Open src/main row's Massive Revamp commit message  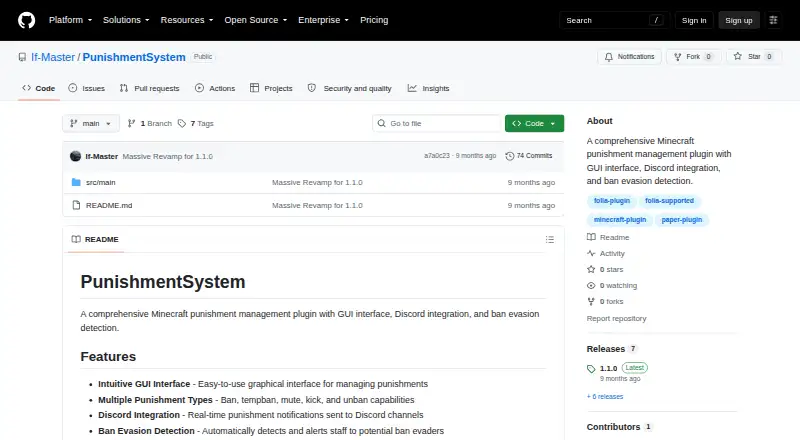pos(317,182)
